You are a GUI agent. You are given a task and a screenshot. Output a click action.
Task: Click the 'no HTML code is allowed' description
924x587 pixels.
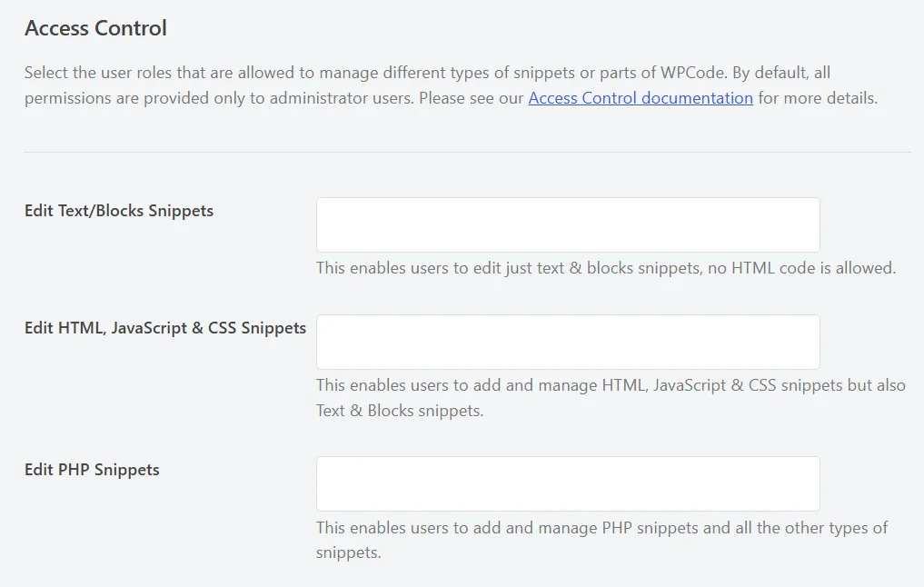[x=606, y=268]
